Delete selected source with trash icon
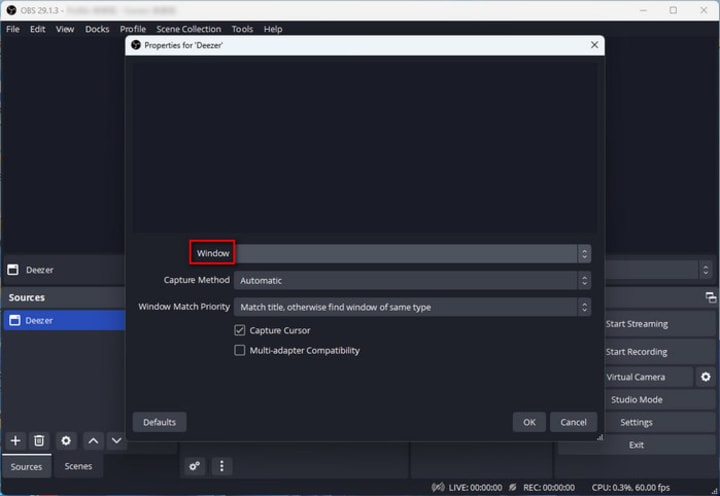720x496 pixels. point(39,441)
